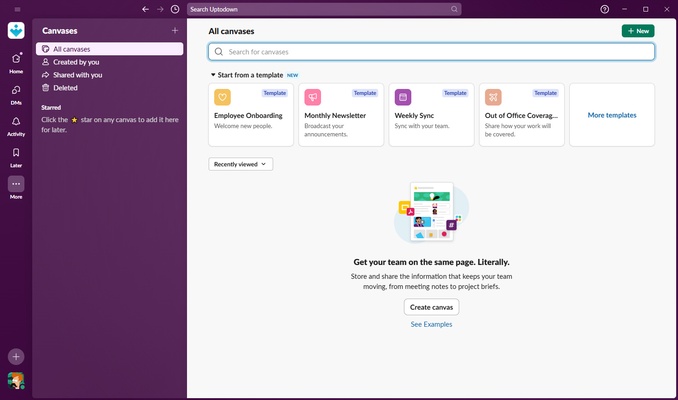Open the user profile avatar

16,381
